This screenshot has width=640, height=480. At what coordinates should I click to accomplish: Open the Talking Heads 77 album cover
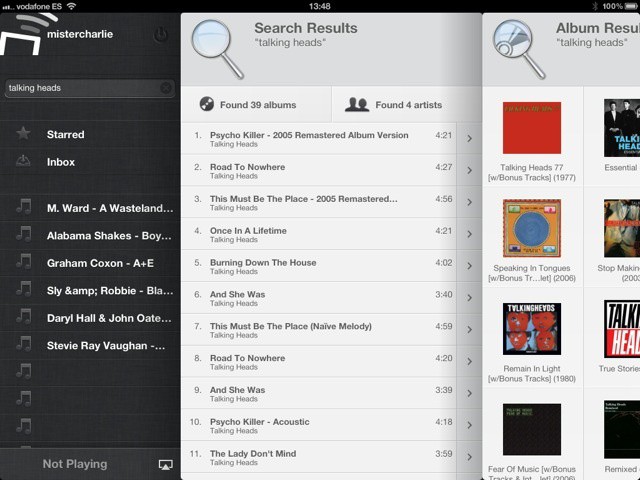(x=531, y=128)
